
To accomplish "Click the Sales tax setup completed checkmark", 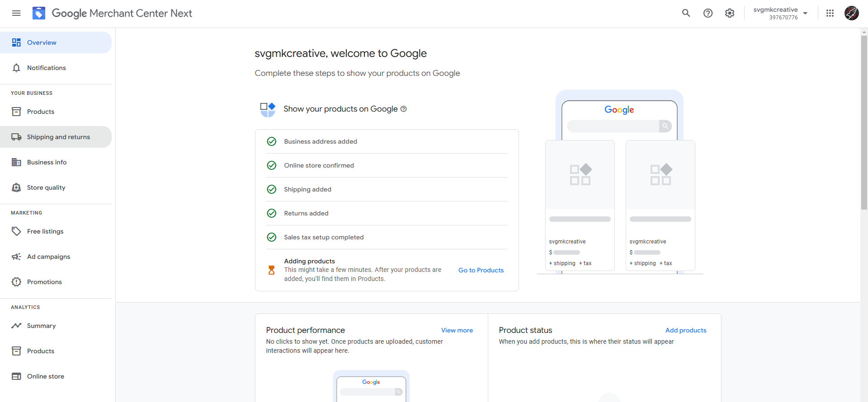I will 271,237.
